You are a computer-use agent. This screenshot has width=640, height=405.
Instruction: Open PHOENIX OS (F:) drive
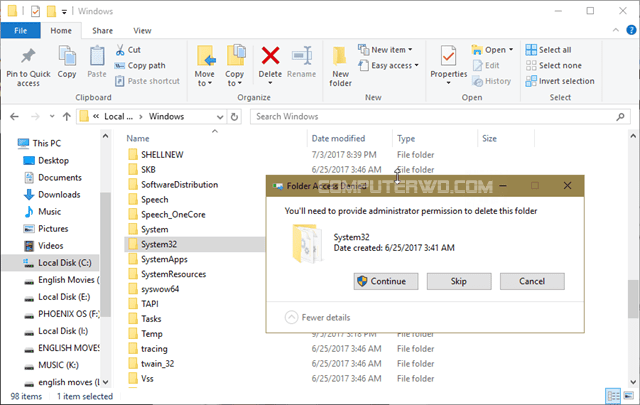tap(62, 314)
